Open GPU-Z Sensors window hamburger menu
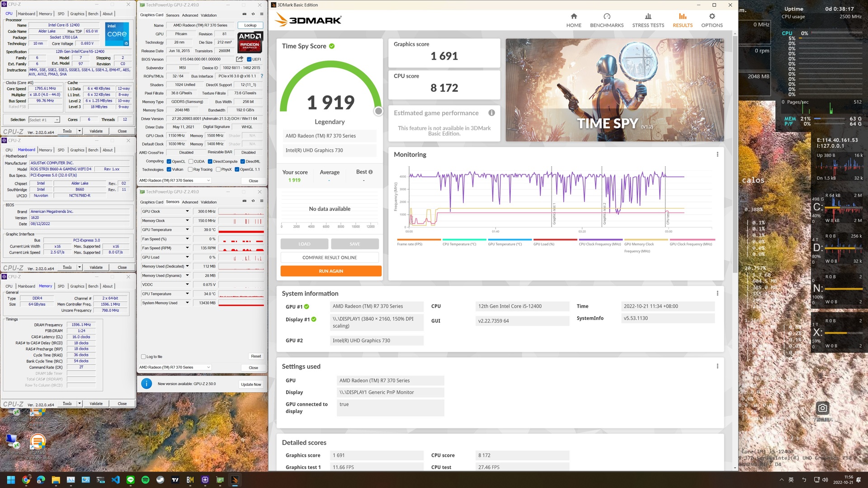 click(x=262, y=201)
